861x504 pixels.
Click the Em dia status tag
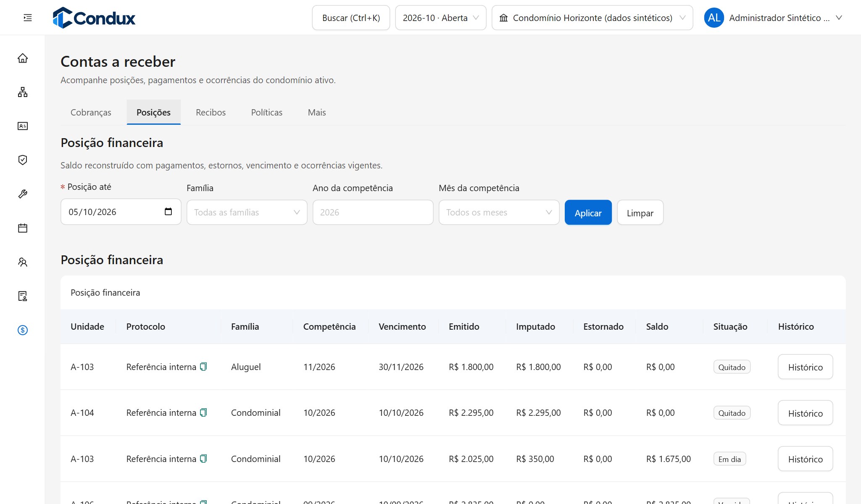729,459
